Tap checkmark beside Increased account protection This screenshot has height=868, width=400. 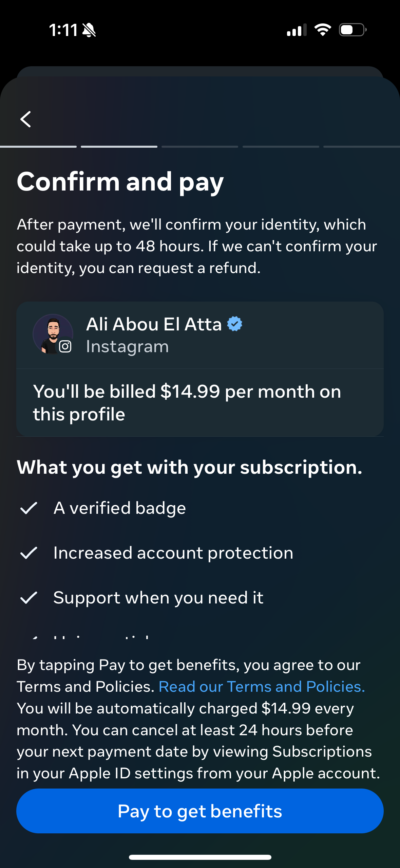point(29,553)
